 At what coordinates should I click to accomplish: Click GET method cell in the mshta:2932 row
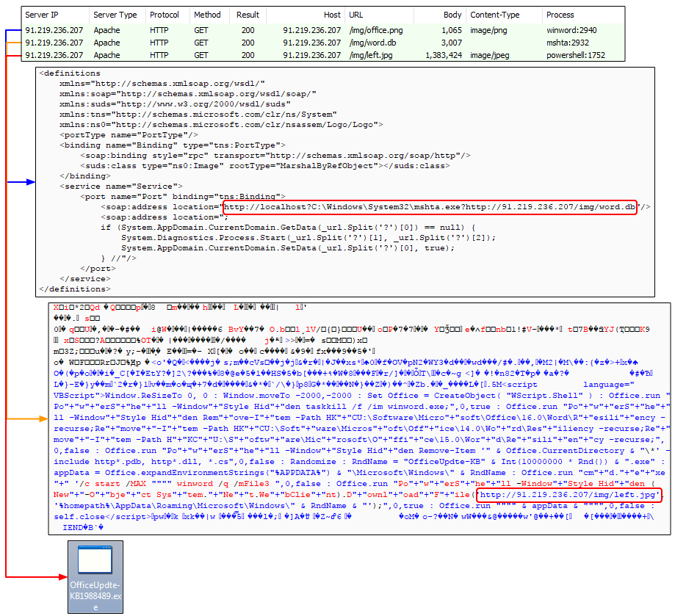(201, 43)
